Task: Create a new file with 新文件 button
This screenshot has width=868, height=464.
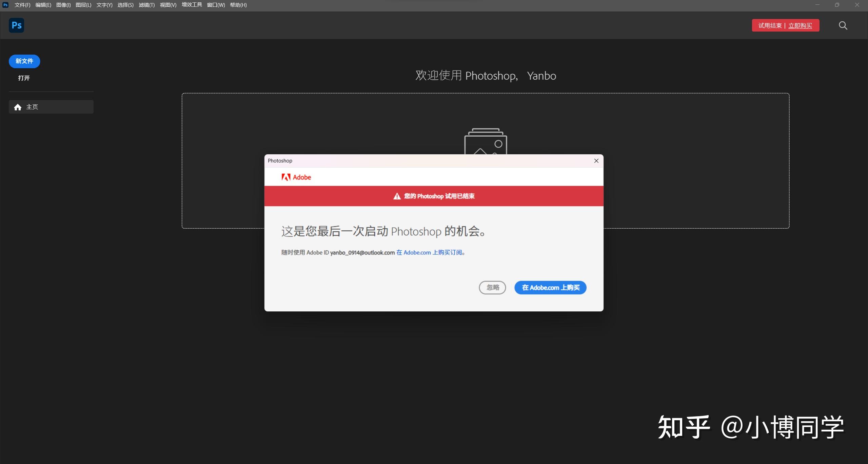Action: 24,61
